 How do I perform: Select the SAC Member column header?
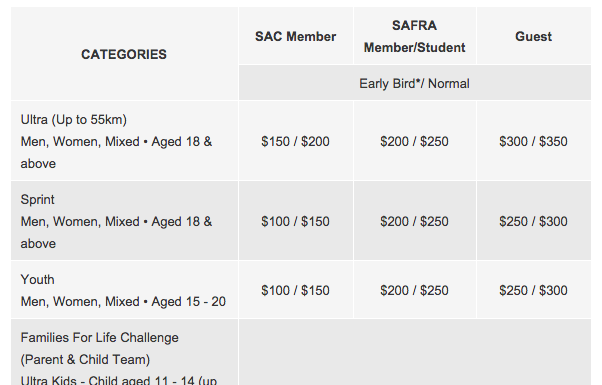tap(296, 36)
